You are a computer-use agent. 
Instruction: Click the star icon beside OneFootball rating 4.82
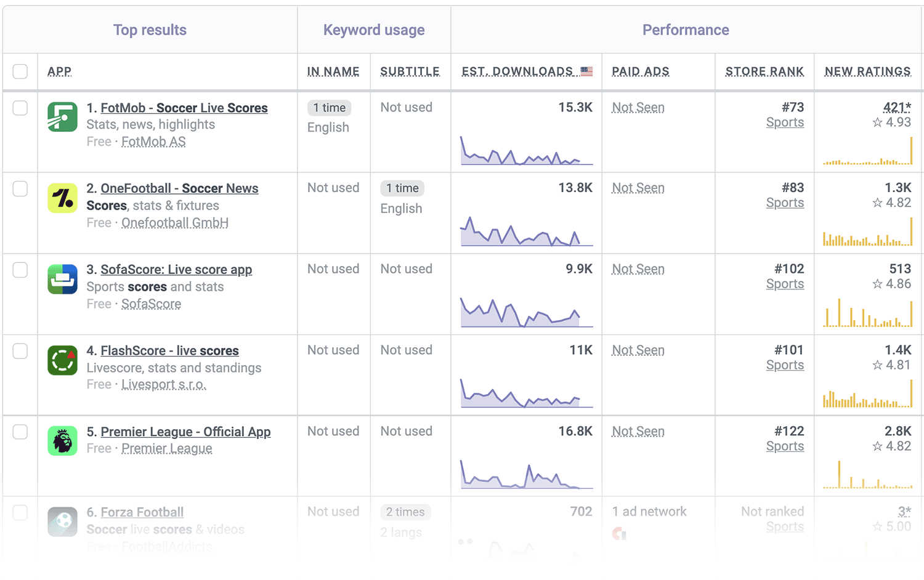[877, 203]
